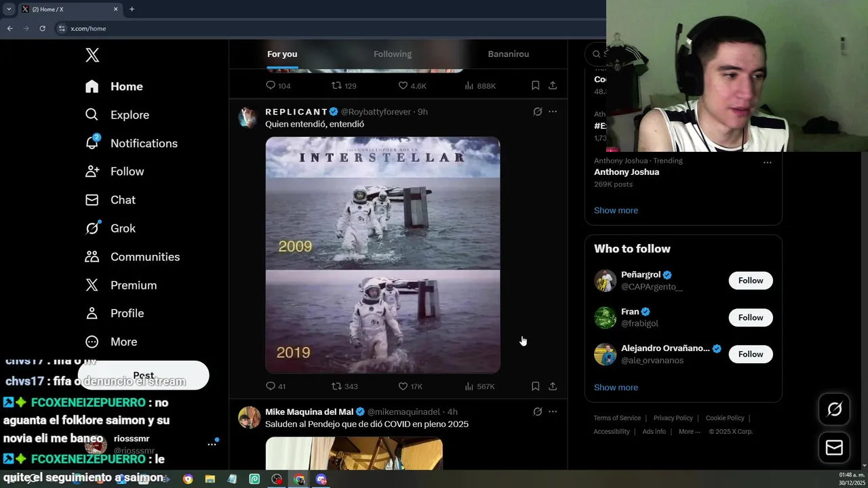868x488 pixels.
Task: Expand the More menu in sidebar
Action: [x=111, y=342]
